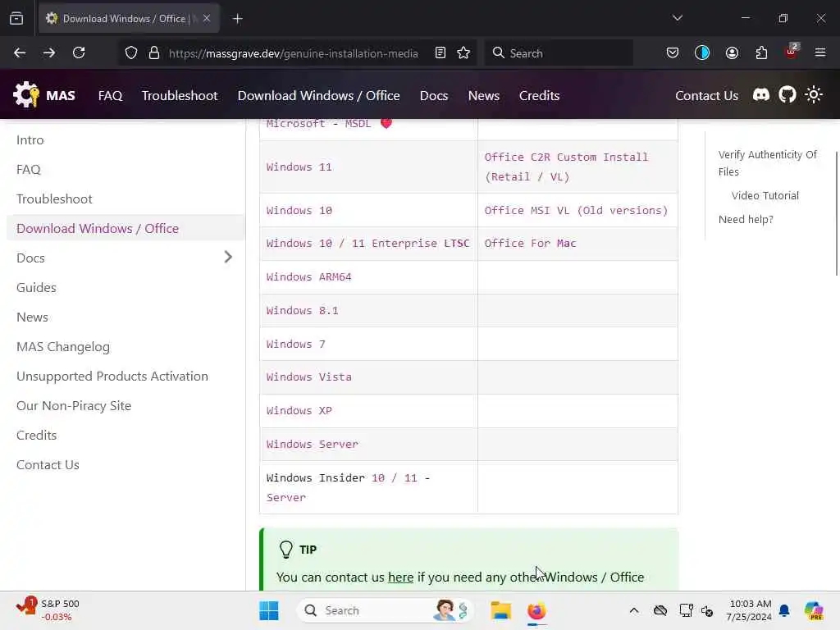Toggle reader view icon in address bar
The width and height of the screenshot is (840, 630).
coord(440,53)
